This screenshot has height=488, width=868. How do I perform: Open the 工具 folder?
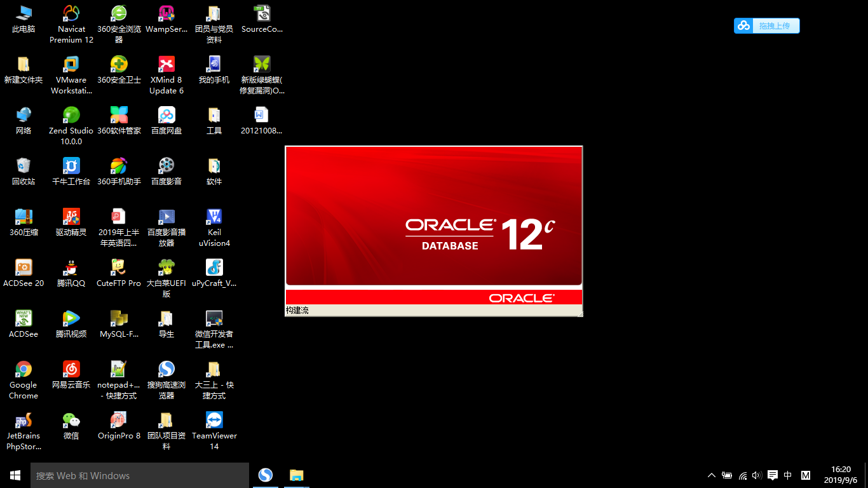[x=214, y=121]
